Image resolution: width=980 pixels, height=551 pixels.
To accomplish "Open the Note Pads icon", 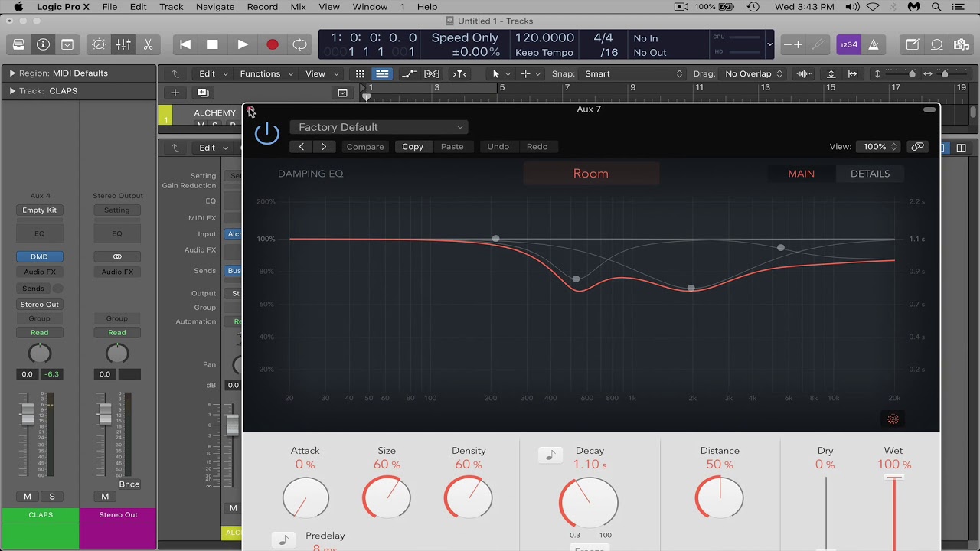I will [912, 44].
